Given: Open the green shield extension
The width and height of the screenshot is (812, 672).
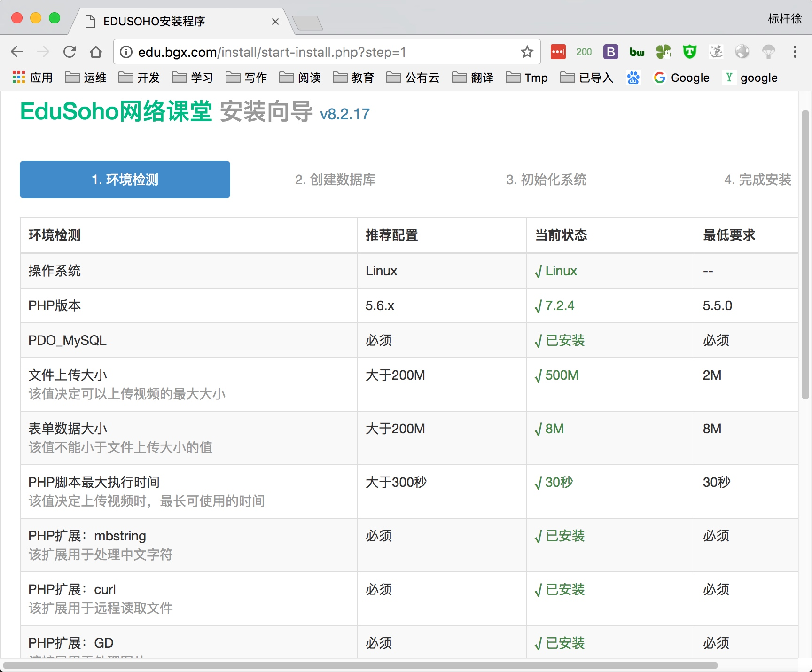Looking at the screenshot, I should pyautogui.click(x=689, y=52).
